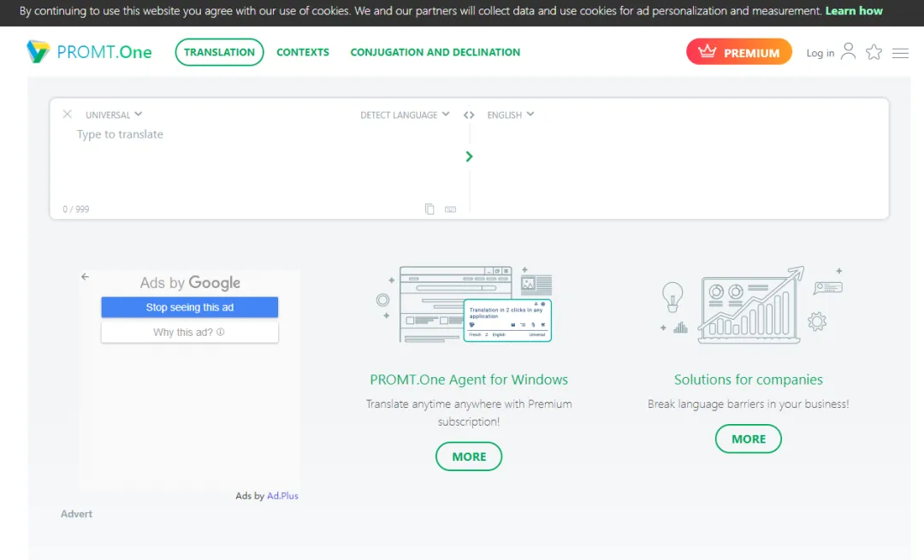Click the Log in link
Screen dimensions: 924x560
coord(820,53)
